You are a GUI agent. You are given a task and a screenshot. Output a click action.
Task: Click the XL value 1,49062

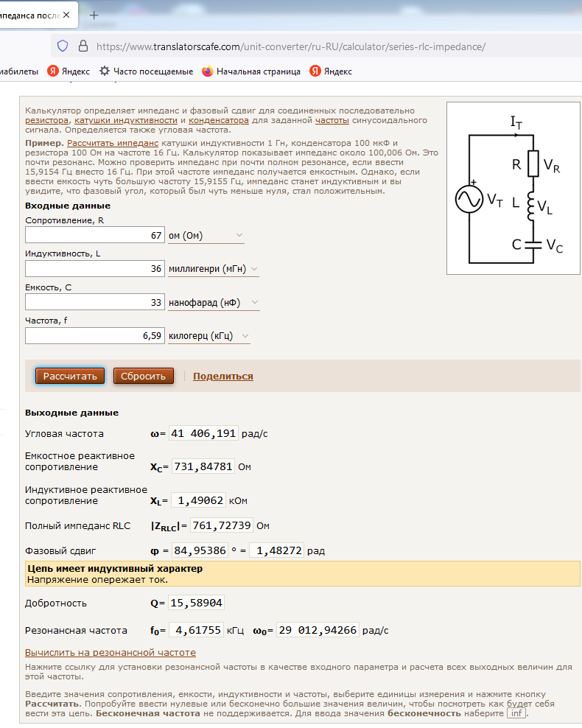point(199,500)
